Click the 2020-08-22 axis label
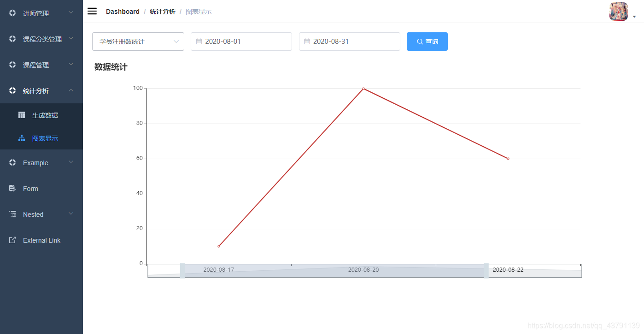 coord(508,270)
